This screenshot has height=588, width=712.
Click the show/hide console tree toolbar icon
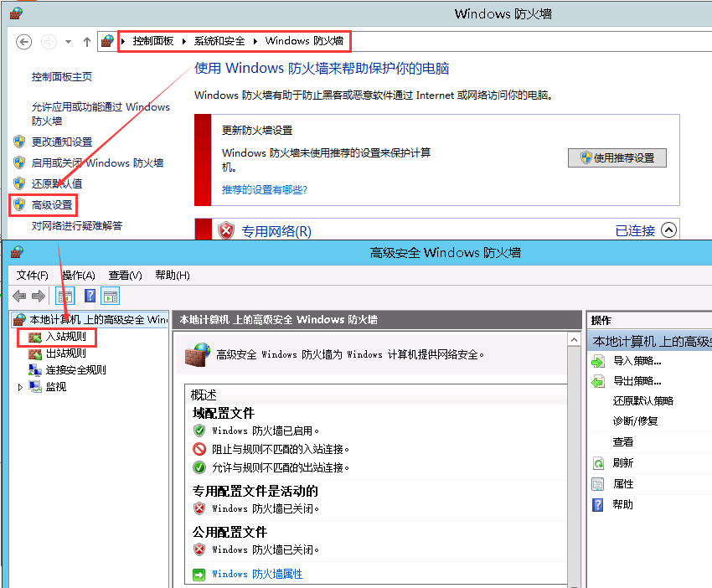65,296
